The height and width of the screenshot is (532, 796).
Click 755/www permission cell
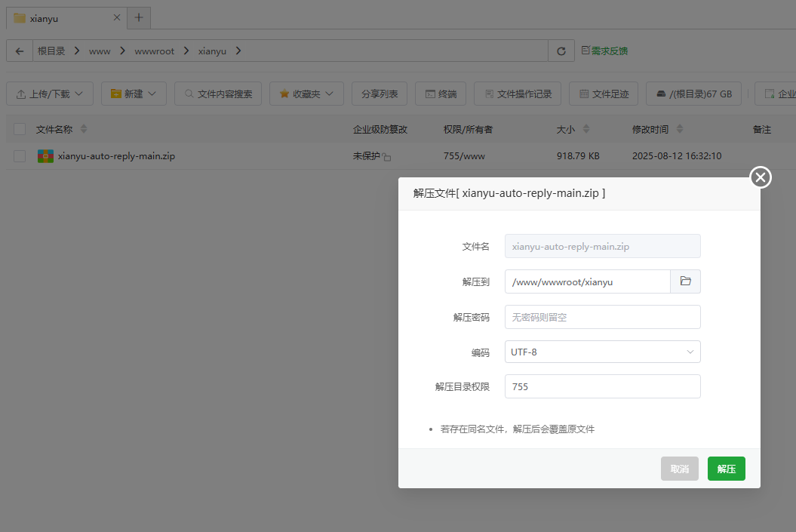point(464,156)
